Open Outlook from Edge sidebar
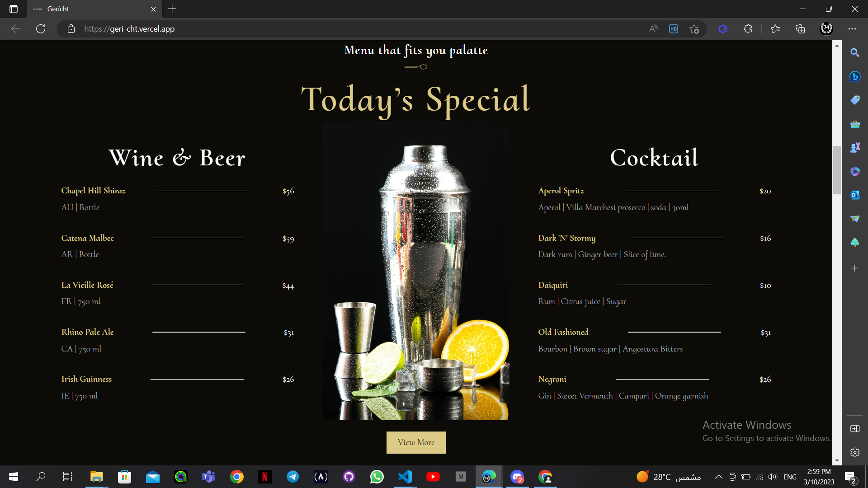The height and width of the screenshot is (488, 868). click(854, 195)
